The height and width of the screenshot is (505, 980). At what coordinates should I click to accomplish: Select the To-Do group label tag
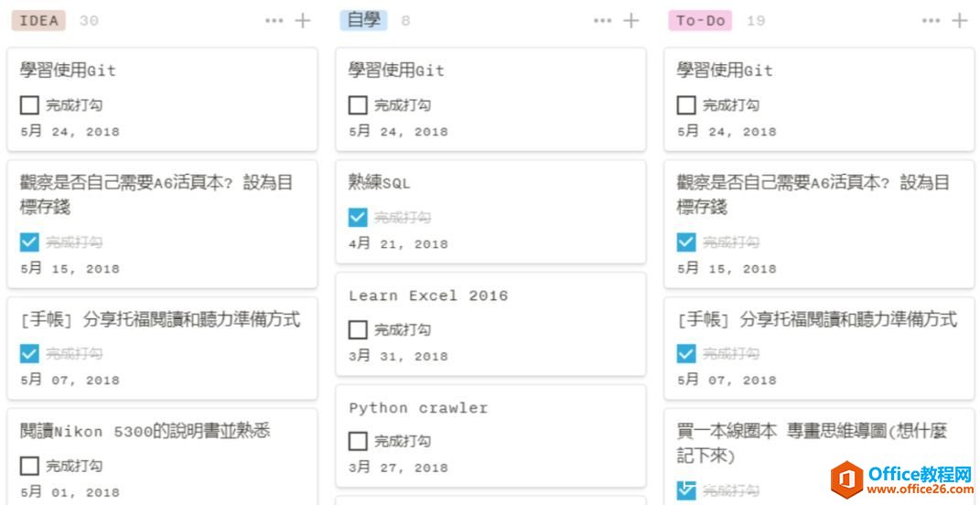700,20
